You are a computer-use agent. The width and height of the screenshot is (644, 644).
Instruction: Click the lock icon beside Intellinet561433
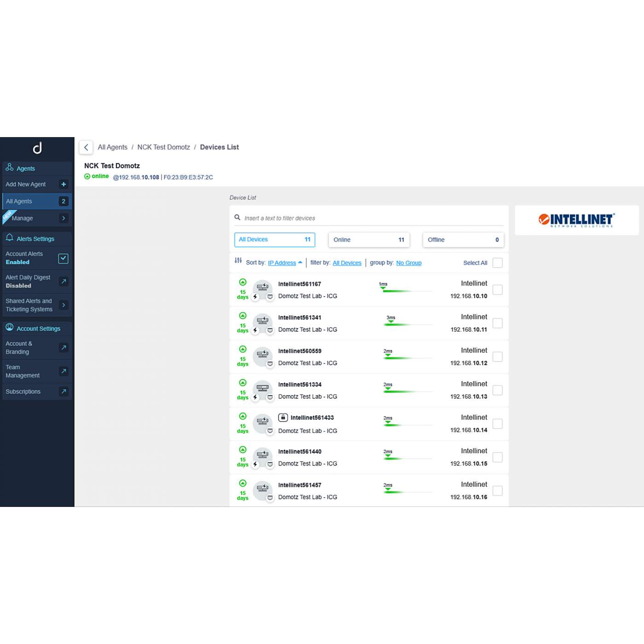[x=283, y=418]
